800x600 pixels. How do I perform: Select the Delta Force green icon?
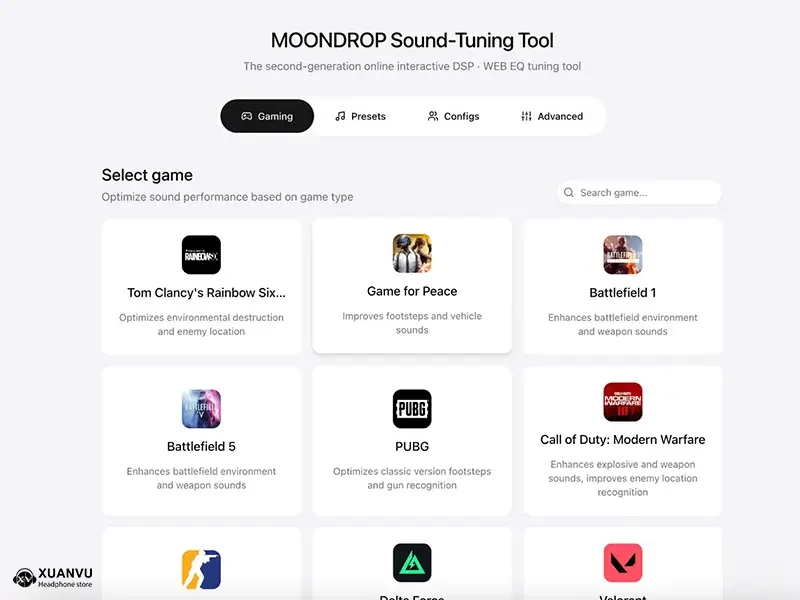click(412, 563)
